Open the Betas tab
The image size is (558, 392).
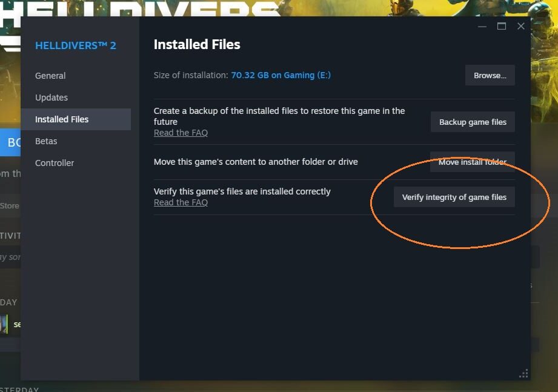pyautogui.click(x=46, y=141)
